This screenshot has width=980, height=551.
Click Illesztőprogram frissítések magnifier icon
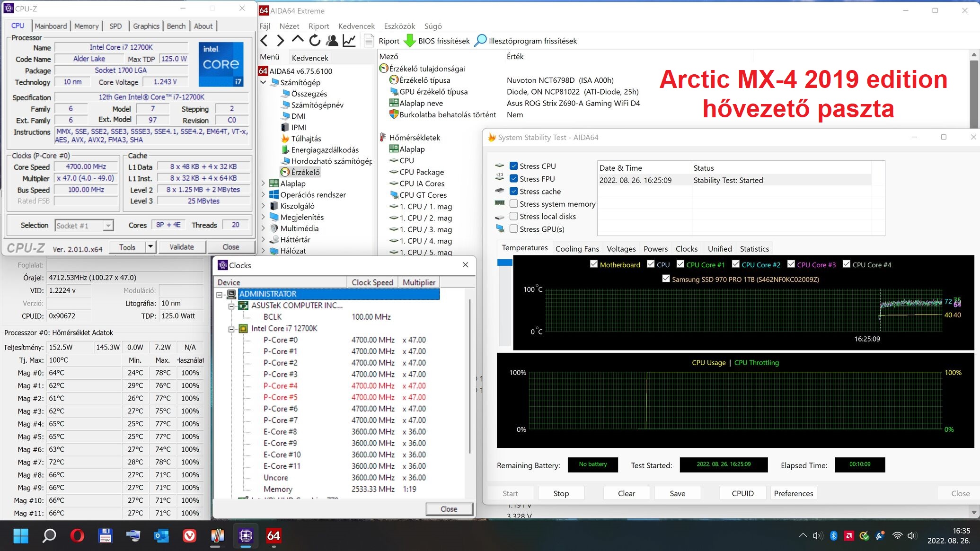pyautogui.click(x=480, y=41)
